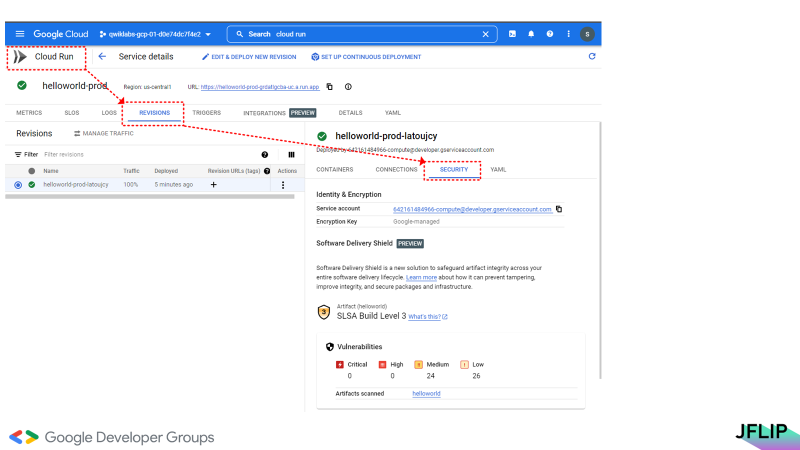Switch to the service Details tab
This screenshot has height=450, width=800.
click(351, 113)
